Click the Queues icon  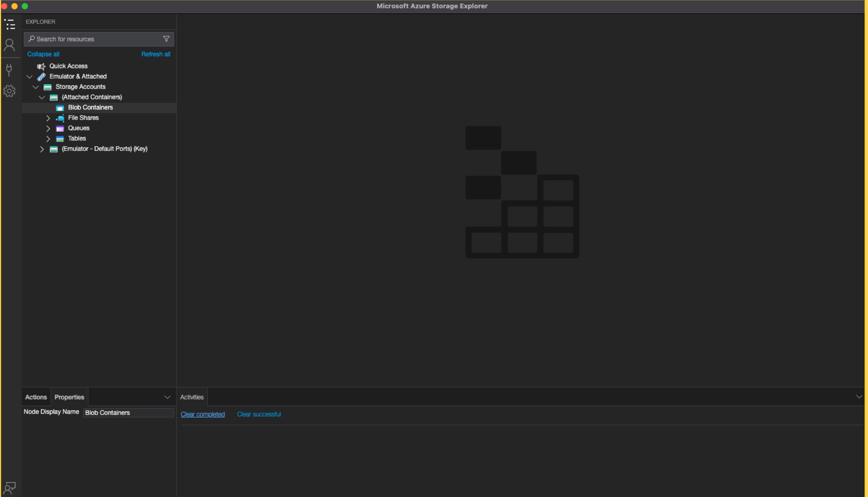tap(60, 128)
